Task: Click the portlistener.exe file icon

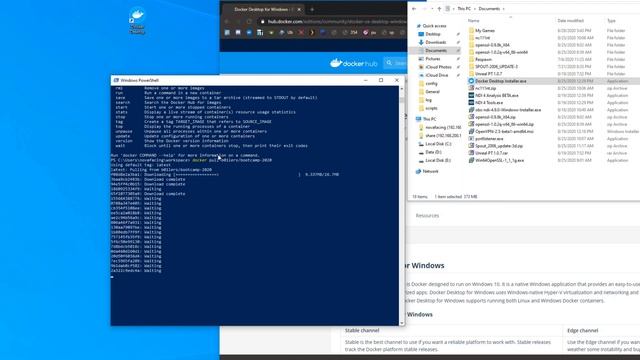Action: click(x=471, y=139)
